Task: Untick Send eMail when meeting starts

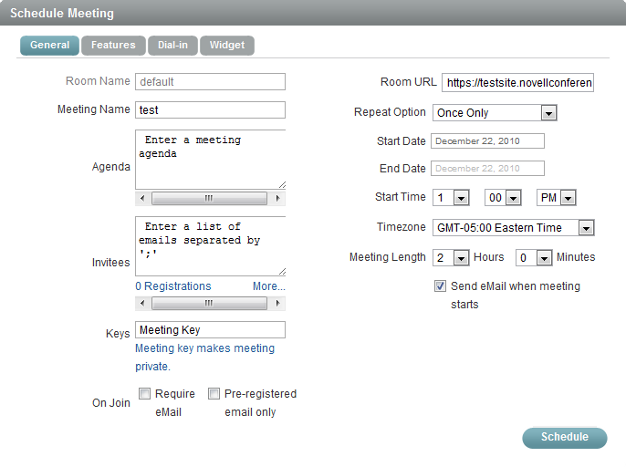Action: tap(441, 286)
